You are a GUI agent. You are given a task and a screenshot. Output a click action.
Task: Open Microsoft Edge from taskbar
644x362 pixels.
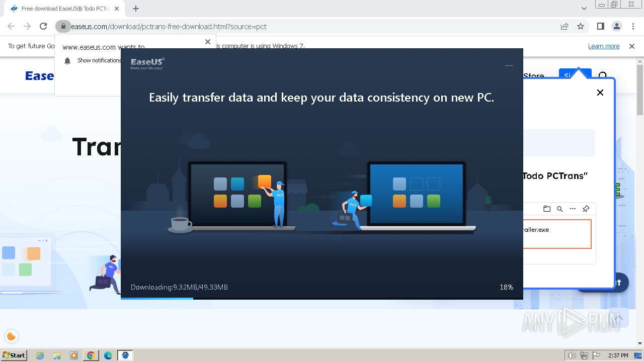pos(108,355)
